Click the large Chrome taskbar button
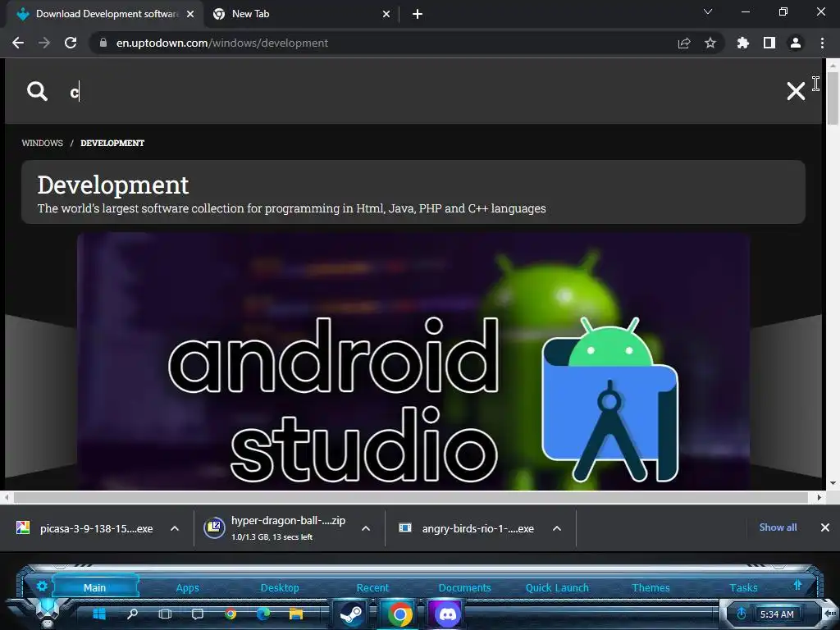This screenshot has width=840, height=630. [x=399, y=614]
